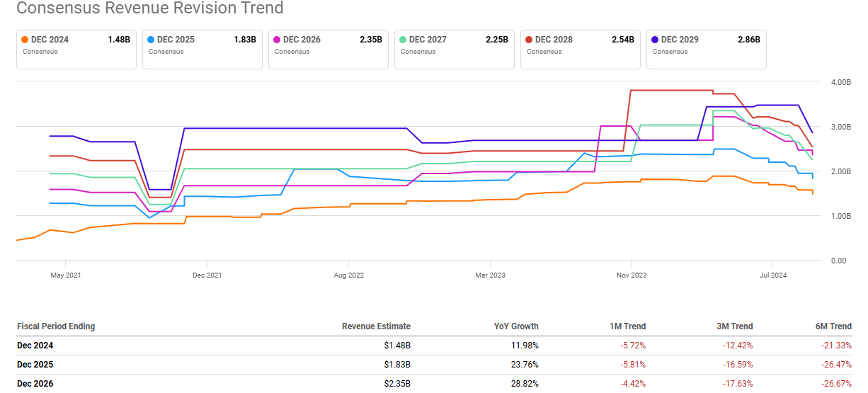Screen dimensions: 868x393
Task: Click the 6M Trend column header
Action: click(x=833, y=326)
